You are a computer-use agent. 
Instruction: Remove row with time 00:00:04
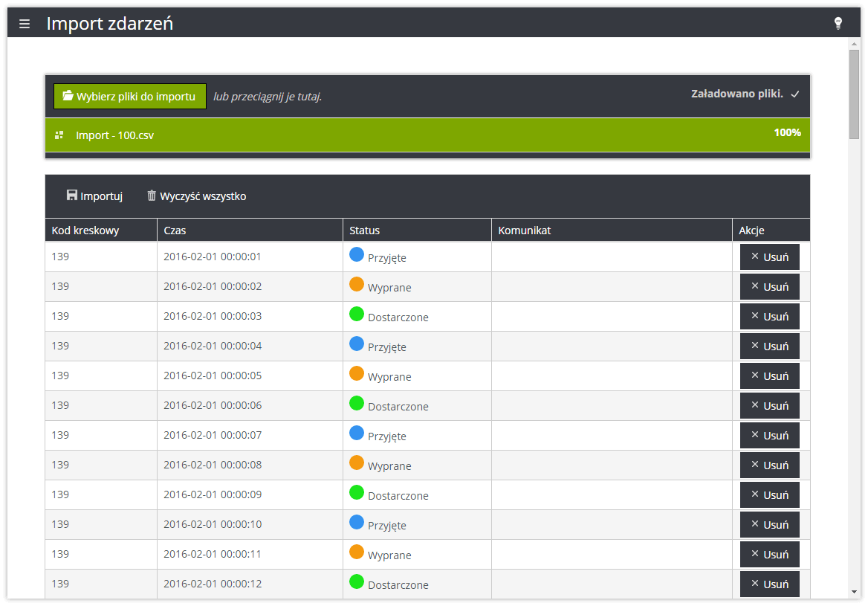tap(769, 346)
